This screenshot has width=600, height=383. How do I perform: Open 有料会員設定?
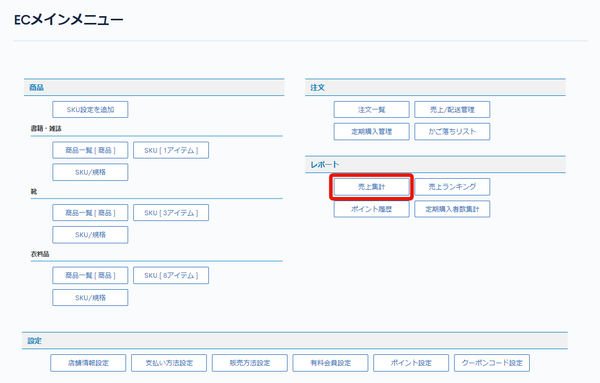330,363
